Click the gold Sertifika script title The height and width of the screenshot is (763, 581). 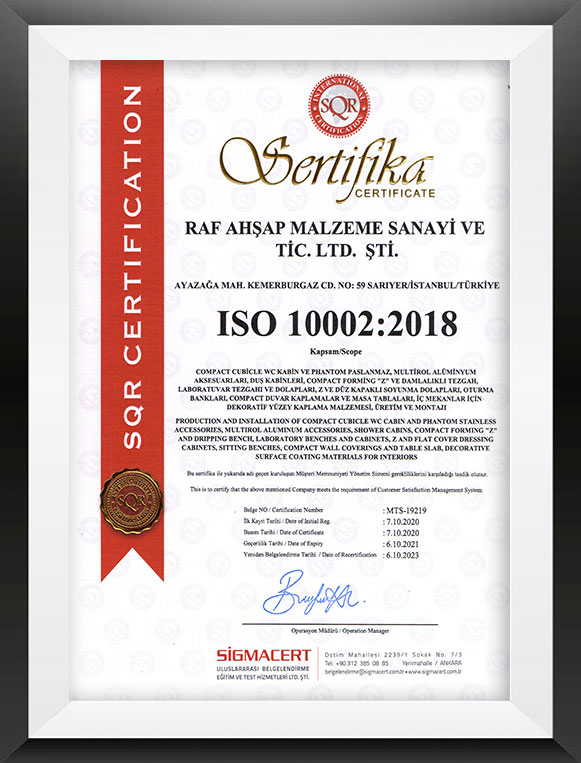click(x=326, y=166)
